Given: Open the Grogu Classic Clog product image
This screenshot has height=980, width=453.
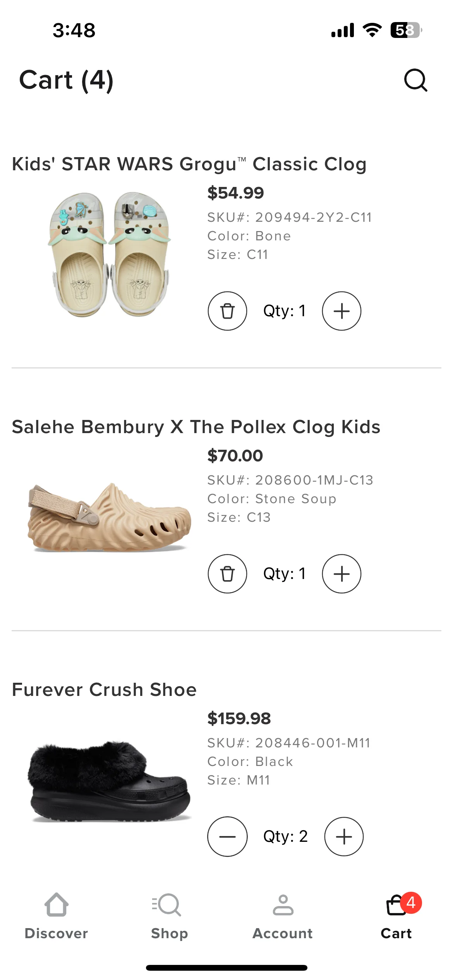Looking at the screenshot, I should [109, 254].
